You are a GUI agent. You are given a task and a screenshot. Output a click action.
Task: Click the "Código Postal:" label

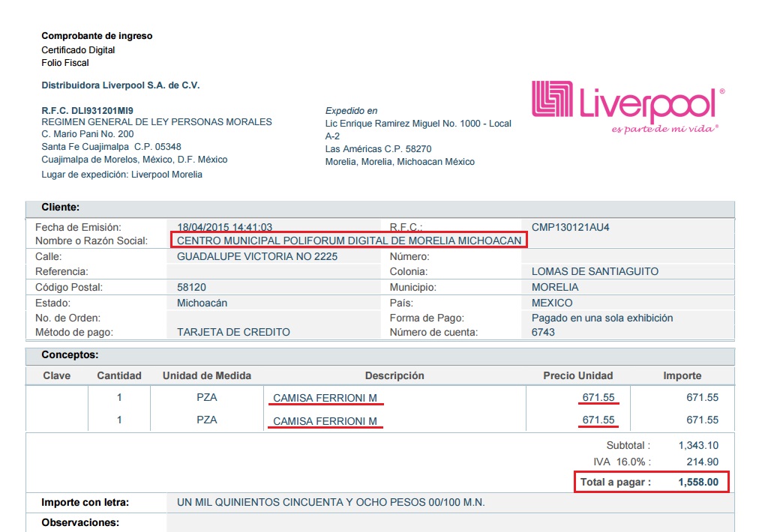pos(69,288)
